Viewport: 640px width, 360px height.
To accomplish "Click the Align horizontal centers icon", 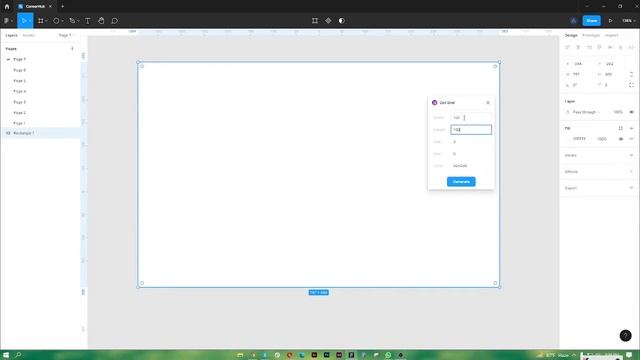I will [578, 47].
